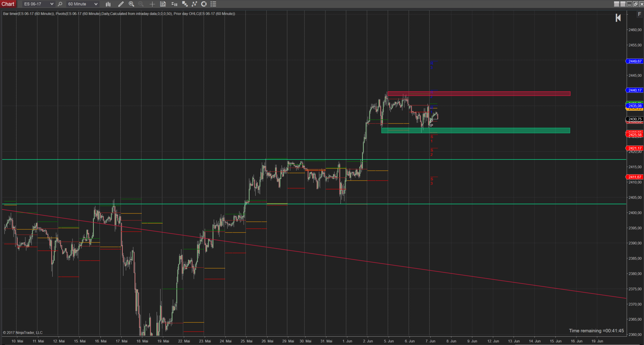Toggle the F fixed scale button
The height and width of the screenshot is (345, 644).
click(639, 14)
